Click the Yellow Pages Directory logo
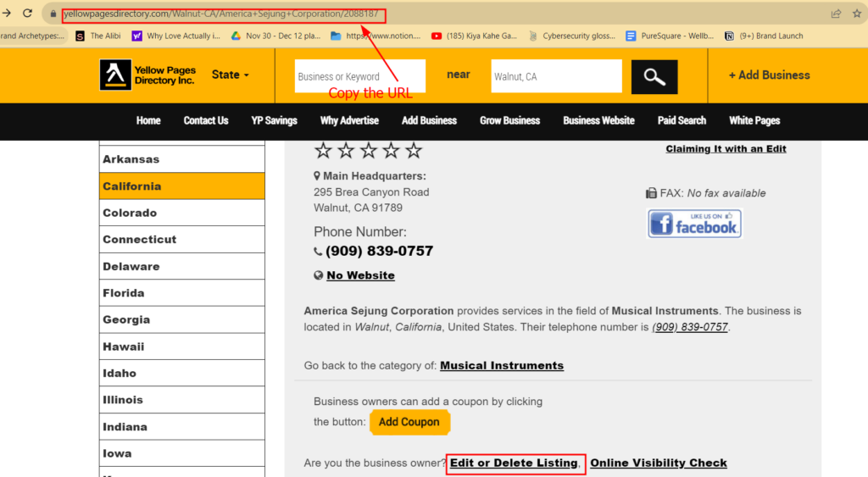Screen dimensions: 868x477 (147, 75)
